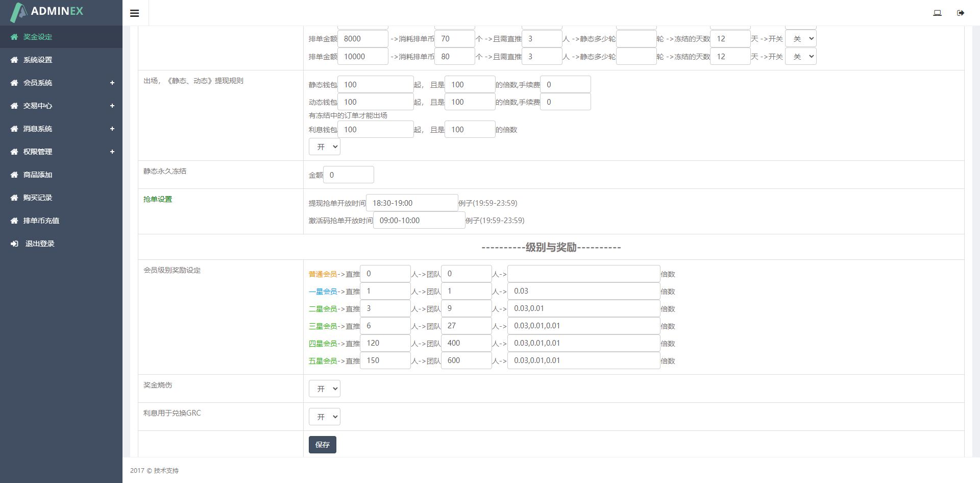Toggle the hamburger sidebar menu icon
Viewport: 980px width, 483px height.
pyautogui.click(x=135, y=13)
